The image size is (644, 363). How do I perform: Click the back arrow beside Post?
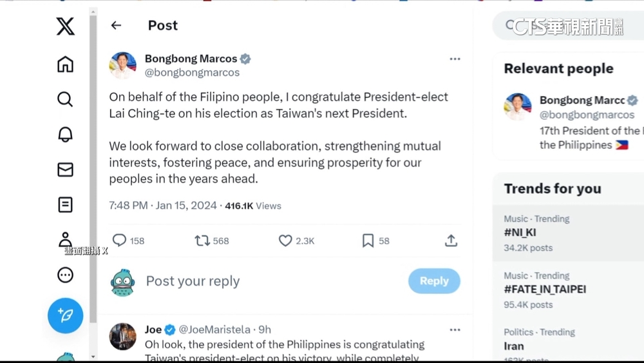116,25
